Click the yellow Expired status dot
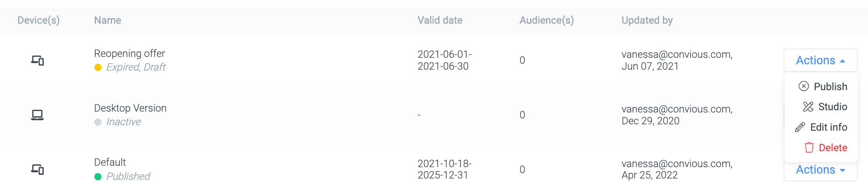This screenshot has height=194, width=868. 98,67
